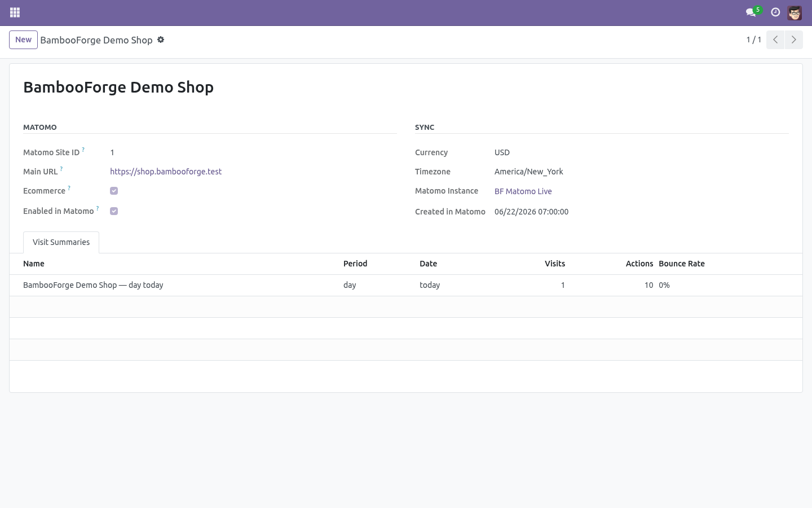Show Enabled in Matomo help tooltip
This screenshot has height=508, width=812.
97,208
